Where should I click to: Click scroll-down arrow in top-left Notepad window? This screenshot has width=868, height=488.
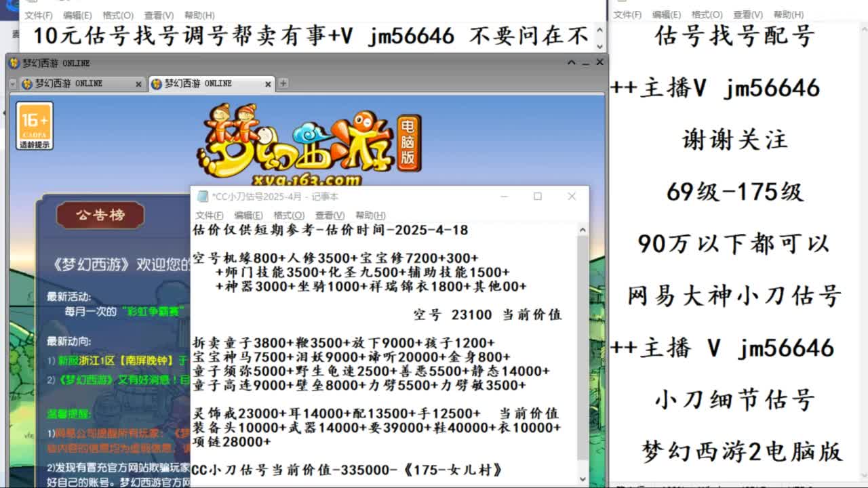coord(599,46)
